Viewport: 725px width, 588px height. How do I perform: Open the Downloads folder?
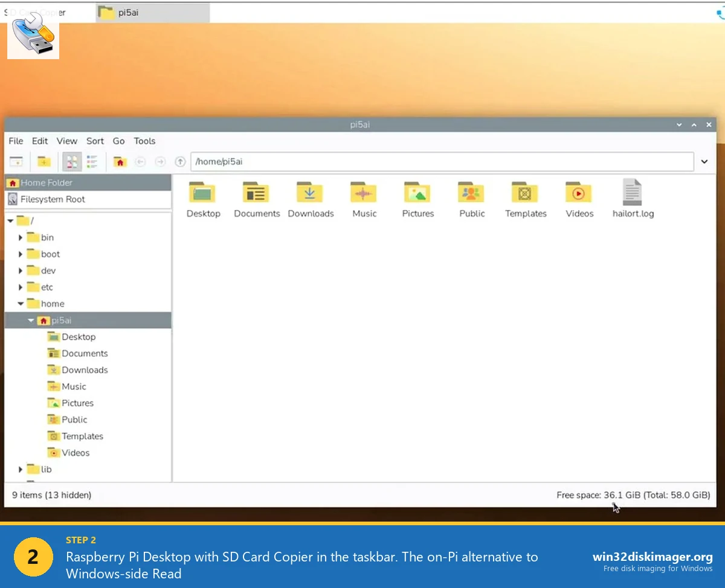tap(311, 193)
